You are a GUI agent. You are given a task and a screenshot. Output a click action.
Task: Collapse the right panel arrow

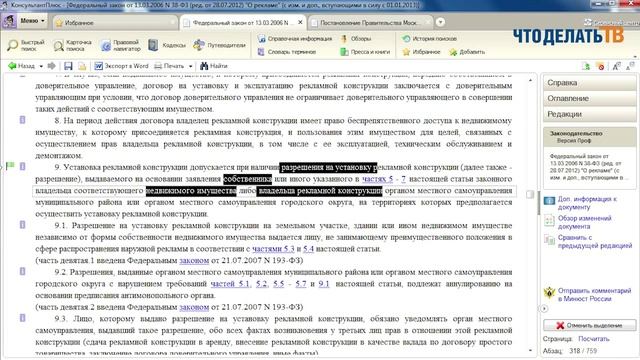tap(544, 309)
